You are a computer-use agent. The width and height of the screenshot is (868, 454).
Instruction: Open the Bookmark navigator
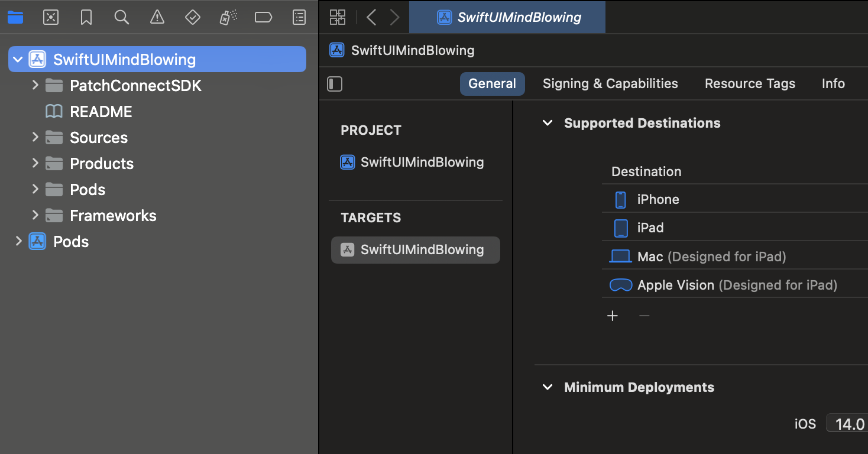coord(86,18)
